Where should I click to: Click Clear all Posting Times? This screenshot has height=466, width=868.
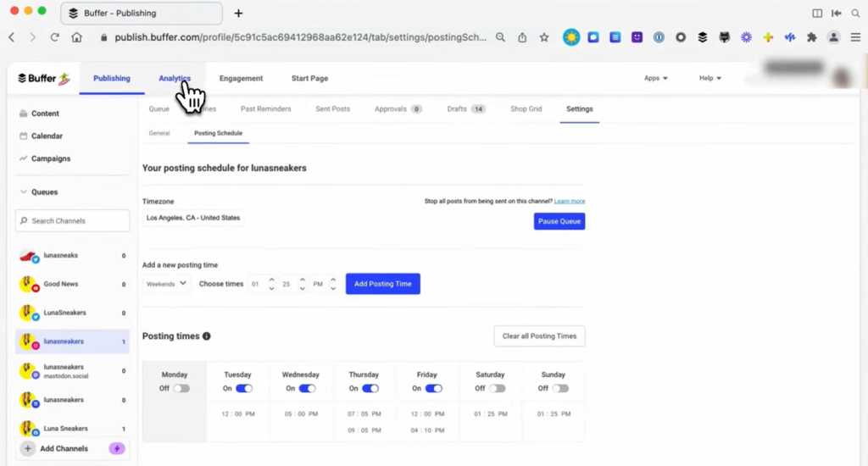[539, 336]
